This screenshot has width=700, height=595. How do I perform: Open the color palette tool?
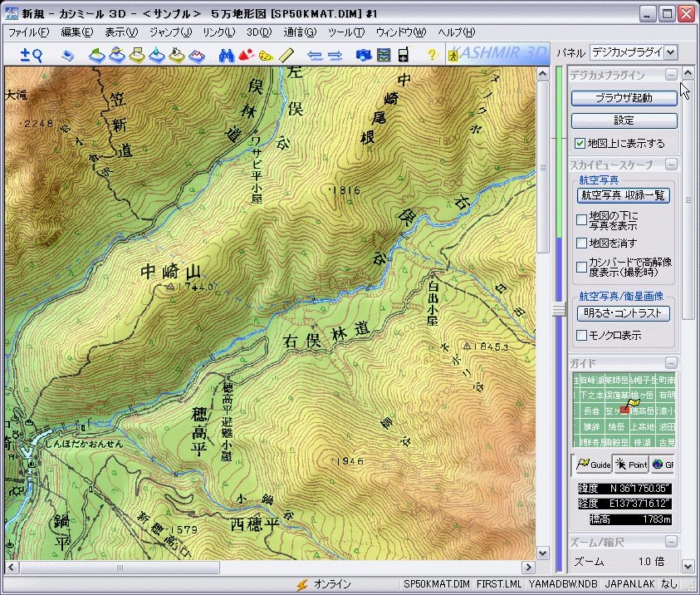point(266,56)
